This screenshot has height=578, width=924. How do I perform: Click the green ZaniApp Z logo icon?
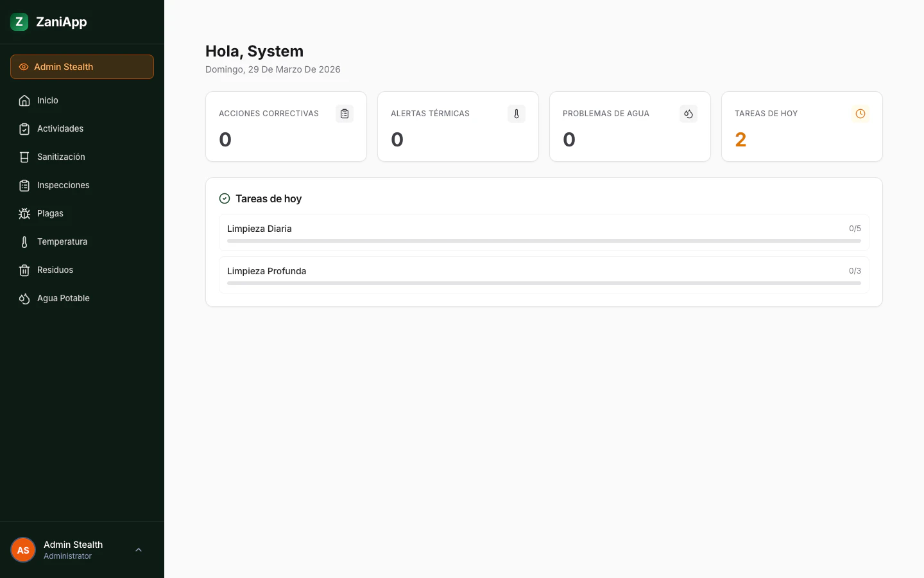tap(19, 22)
